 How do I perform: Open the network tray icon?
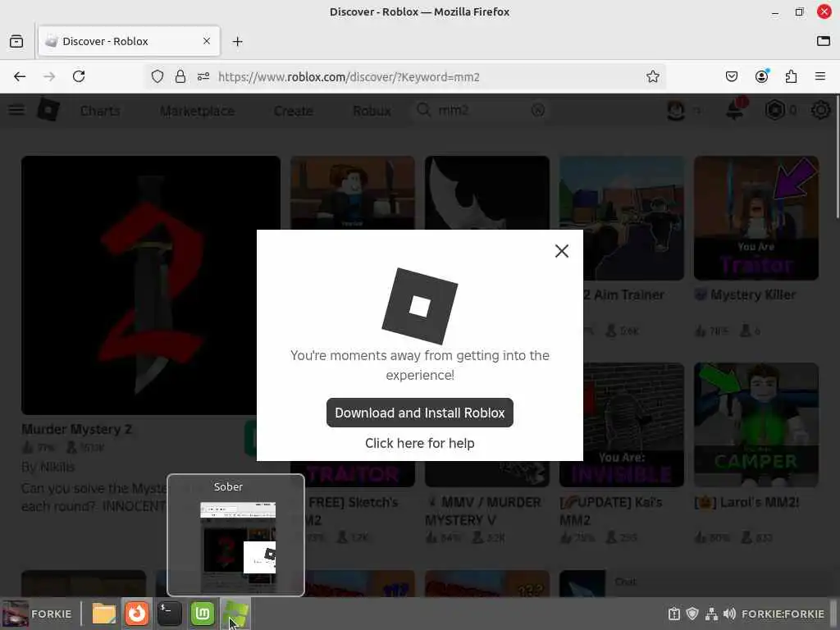tap(711, 614)
